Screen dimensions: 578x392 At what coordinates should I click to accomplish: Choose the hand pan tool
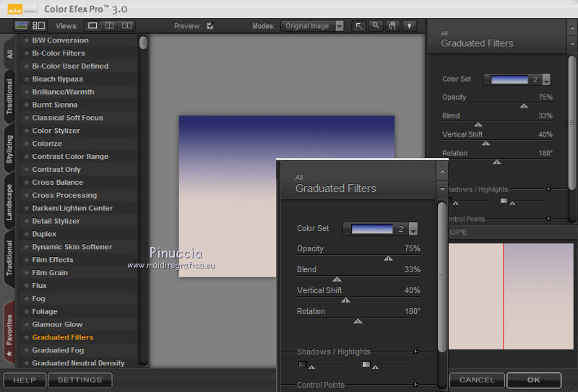tap(392, 26)
